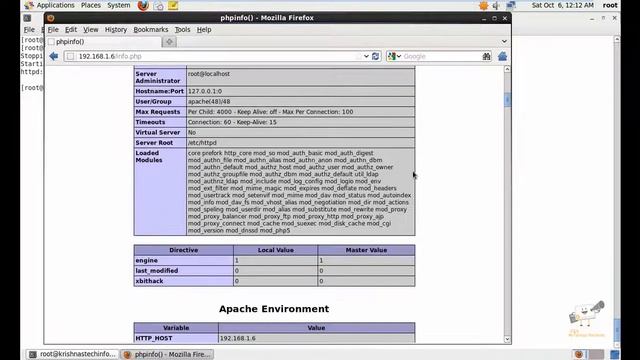Open the root user menu
The width and height of the screenshot is (640, 360).
click(610, 5)
